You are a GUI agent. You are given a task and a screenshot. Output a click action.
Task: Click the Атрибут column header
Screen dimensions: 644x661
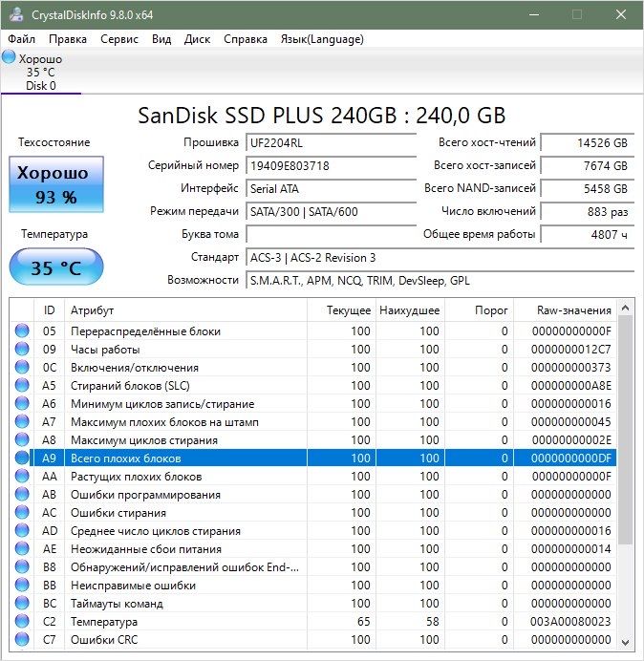(185, 310)
